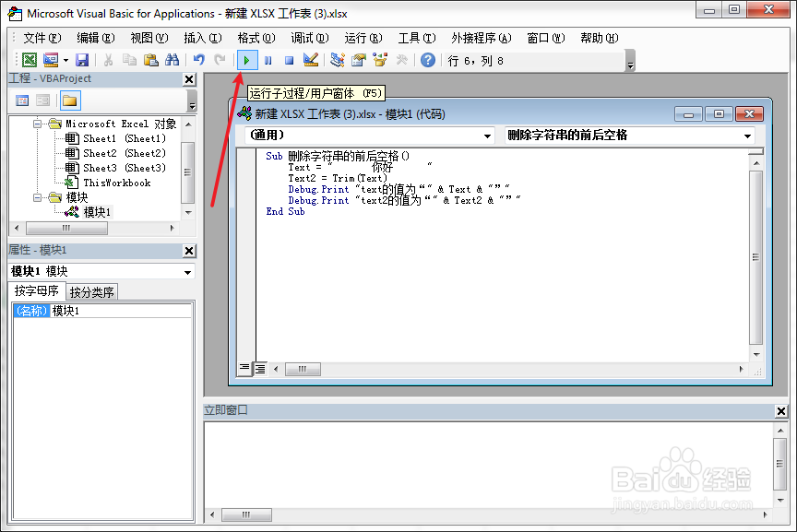The image size is (797, 532).
Task: Open 视图(V) menu
Action: 149,38
